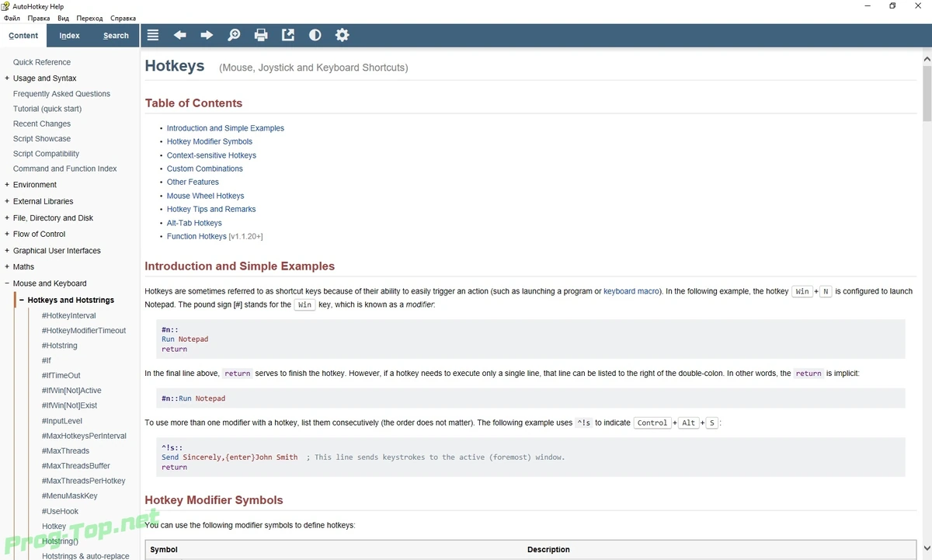Open the Справка menu
The height and width of the screenshot is (560, 932).
(123, 18)
